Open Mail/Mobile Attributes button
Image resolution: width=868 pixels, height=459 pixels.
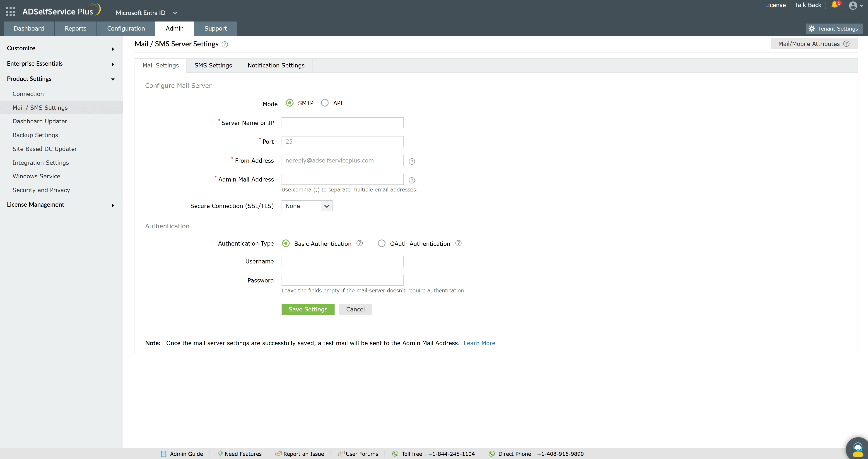(x=814, y=44)
